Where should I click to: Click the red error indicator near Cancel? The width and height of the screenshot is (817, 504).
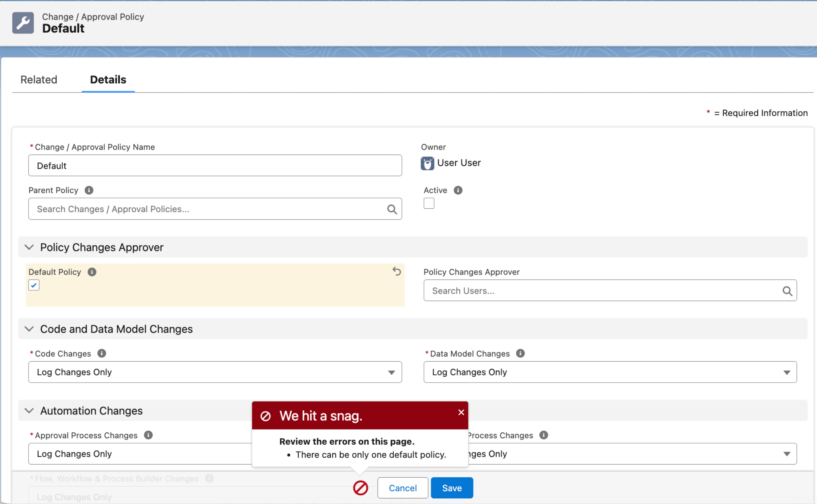click(x=361, y=488)
